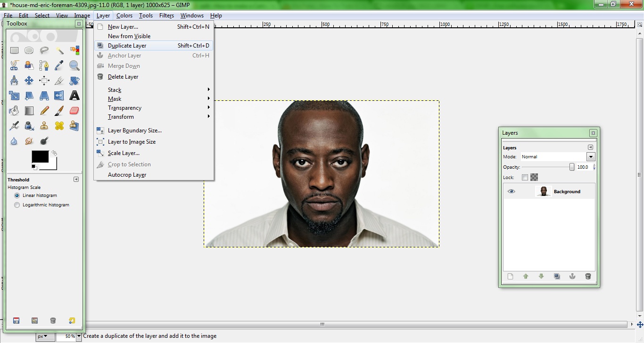Choose Linear histogram option
The width and height of the screenshot is (644, 343).
click(x=35, y=196)
